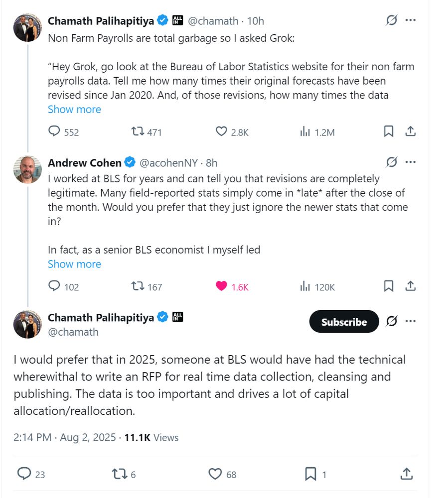Share the top post by Chamath

411,131
